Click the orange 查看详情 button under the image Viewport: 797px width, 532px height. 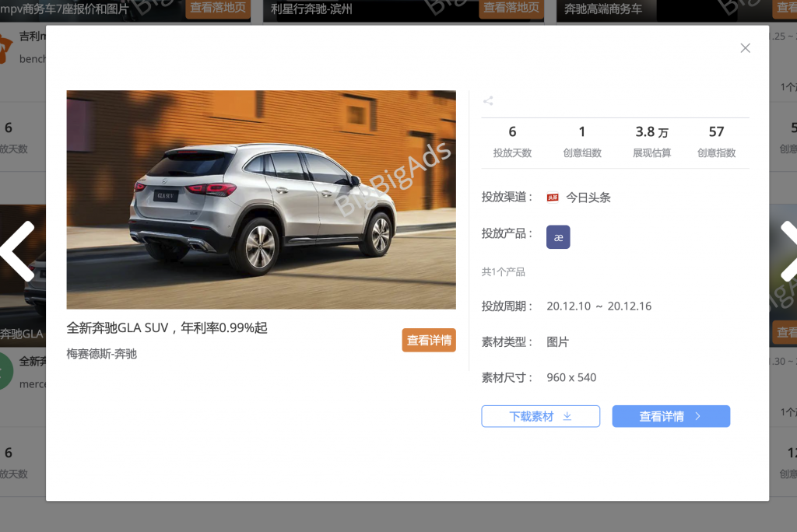[429, 340]
